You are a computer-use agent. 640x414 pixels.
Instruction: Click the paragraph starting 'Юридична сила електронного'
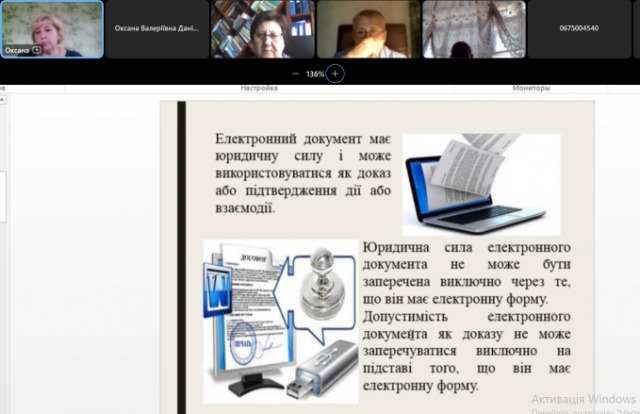click(x=466, y=272)
